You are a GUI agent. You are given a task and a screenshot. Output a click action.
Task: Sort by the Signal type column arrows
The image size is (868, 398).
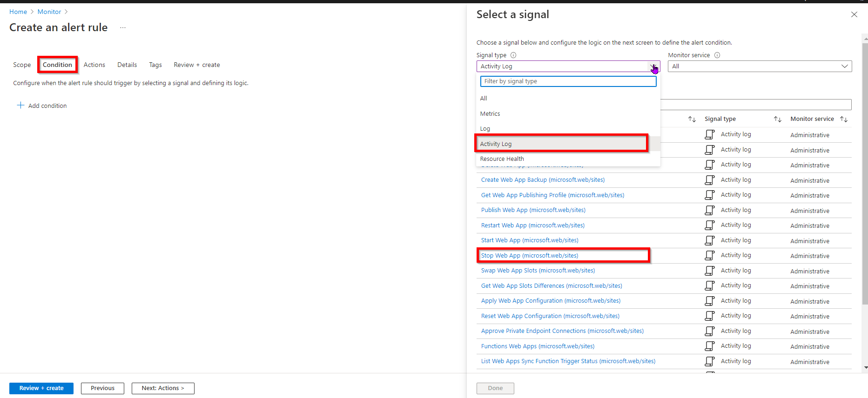777,119
